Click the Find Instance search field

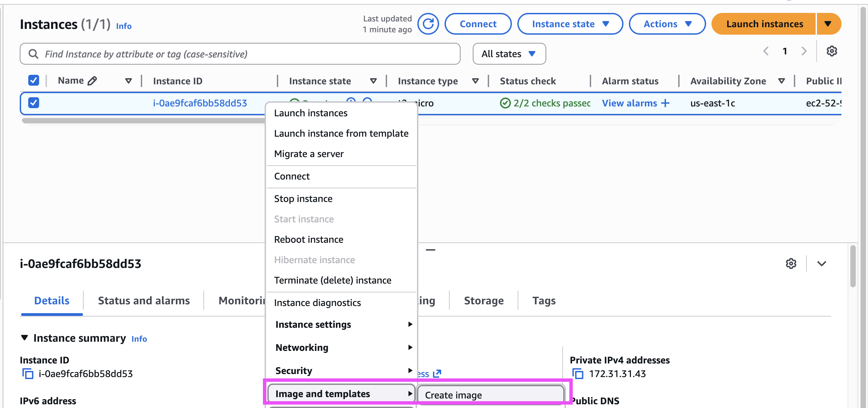(x=240, y=54)
